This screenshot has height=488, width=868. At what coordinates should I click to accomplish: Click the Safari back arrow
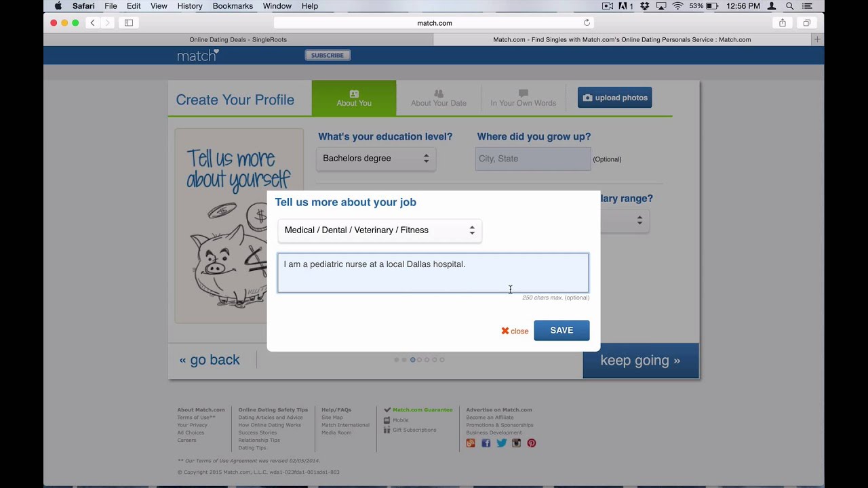[x=93, y=22]
